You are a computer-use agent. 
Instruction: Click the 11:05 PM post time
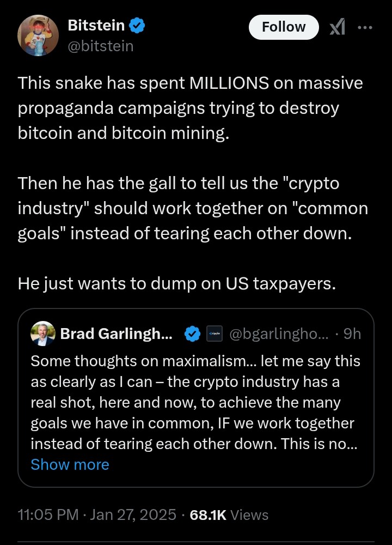click(48, 515)
